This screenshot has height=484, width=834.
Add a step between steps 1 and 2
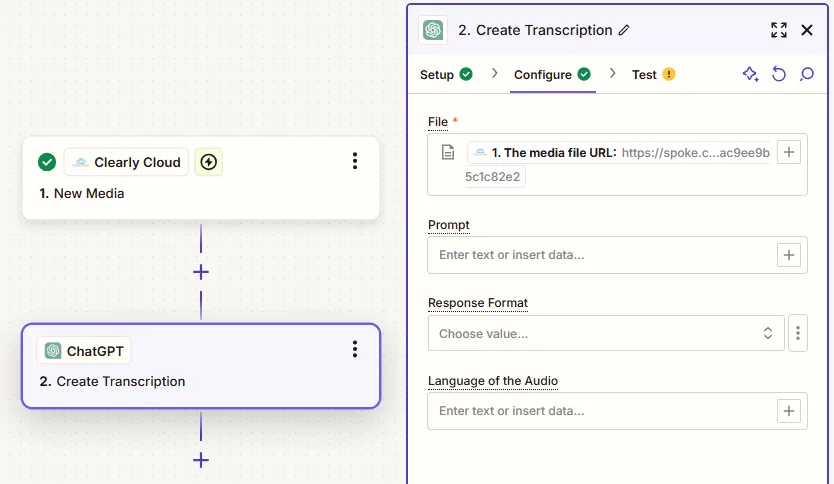pyautogui.click(x=201, y=272)
